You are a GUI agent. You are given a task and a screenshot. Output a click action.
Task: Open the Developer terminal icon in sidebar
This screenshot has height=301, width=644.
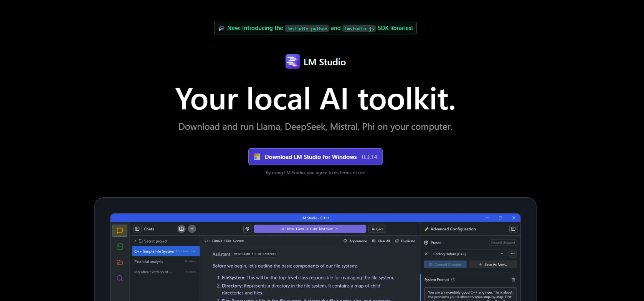[120, 246]
